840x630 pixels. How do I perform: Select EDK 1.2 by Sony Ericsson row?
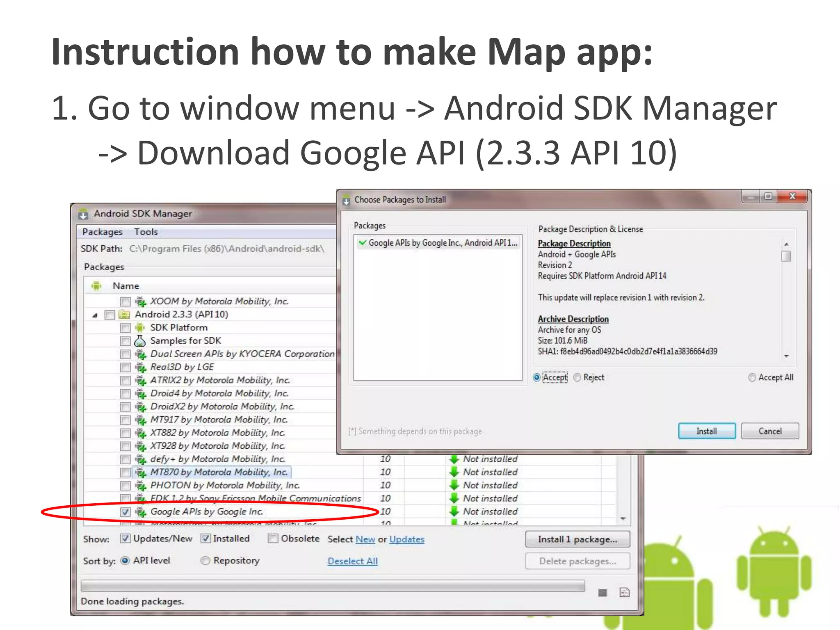(x=256, y=498)
